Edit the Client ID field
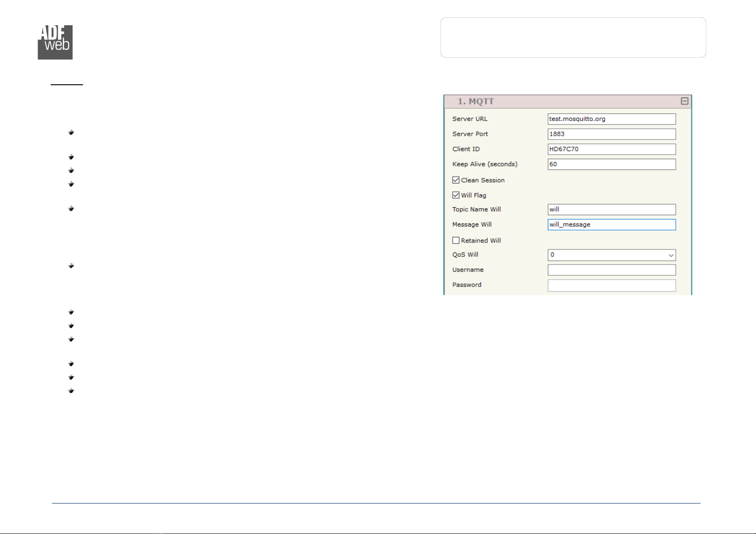The height and width of the screenshot is (534, 756). point(612,149)
